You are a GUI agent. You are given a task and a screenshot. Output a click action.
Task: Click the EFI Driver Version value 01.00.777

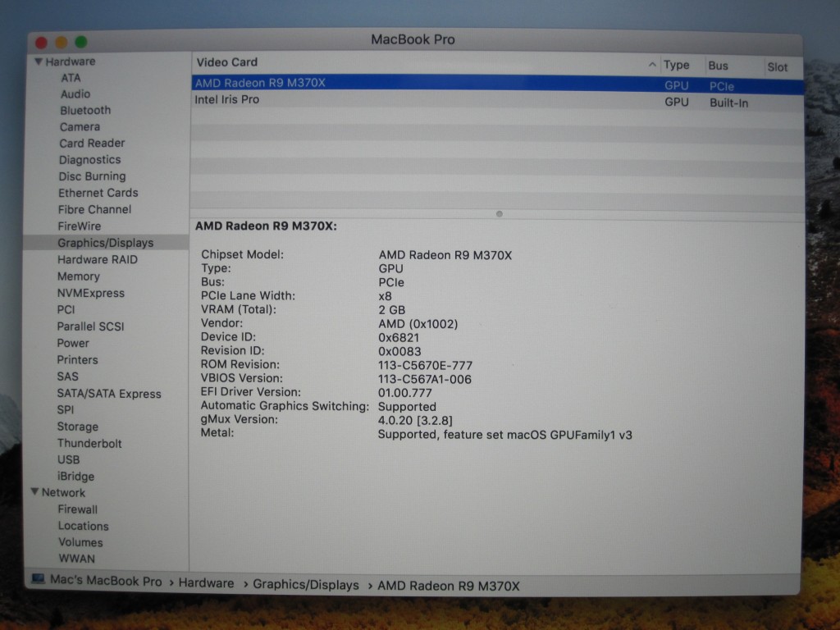coord(404,393)
